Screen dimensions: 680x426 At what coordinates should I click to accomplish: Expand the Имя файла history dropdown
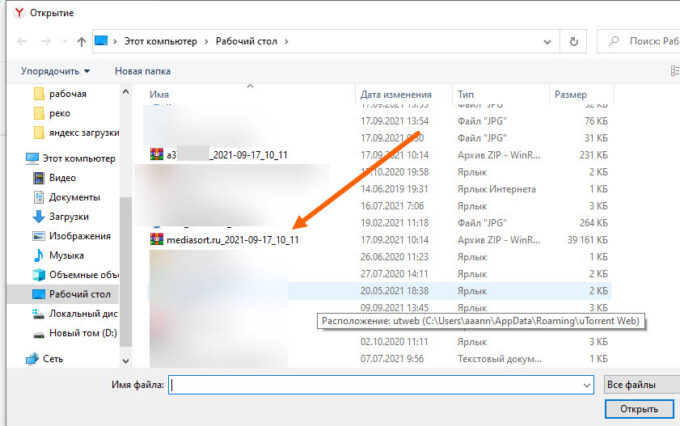click(585, 384)
